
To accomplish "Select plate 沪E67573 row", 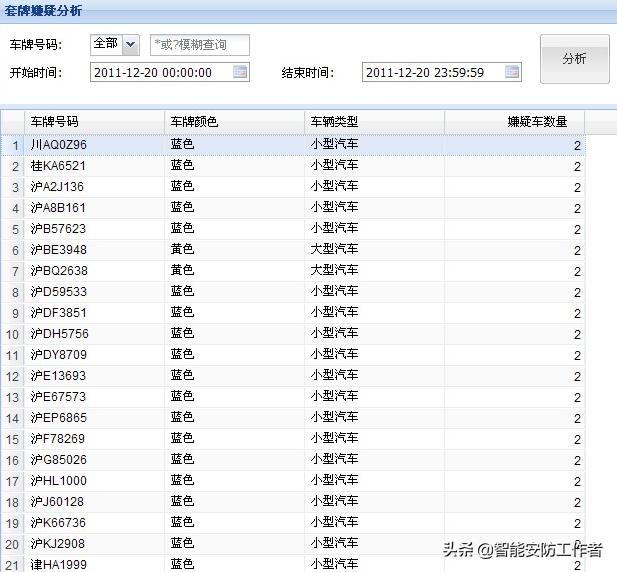I will [x=293, y=397].
